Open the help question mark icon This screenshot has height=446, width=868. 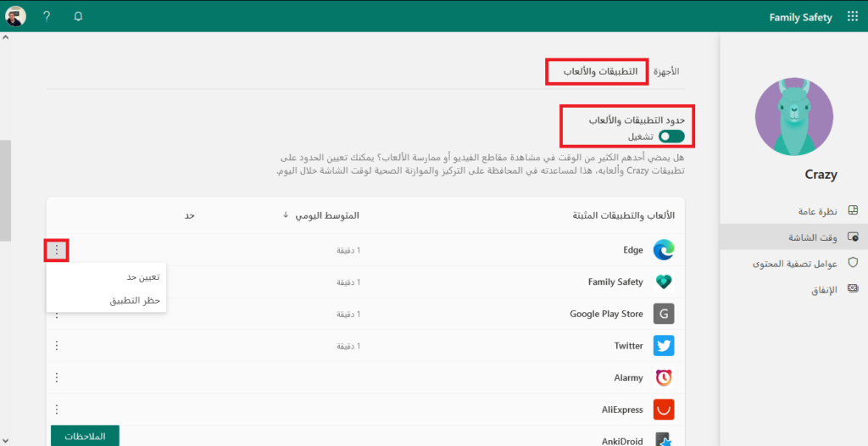47,17
